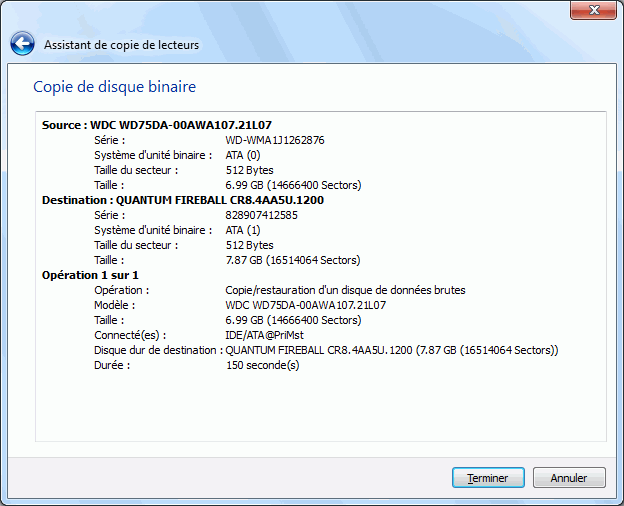Select the 'ATA (0)' value
This screenshot has height=506, width=624.
point(243,155)
